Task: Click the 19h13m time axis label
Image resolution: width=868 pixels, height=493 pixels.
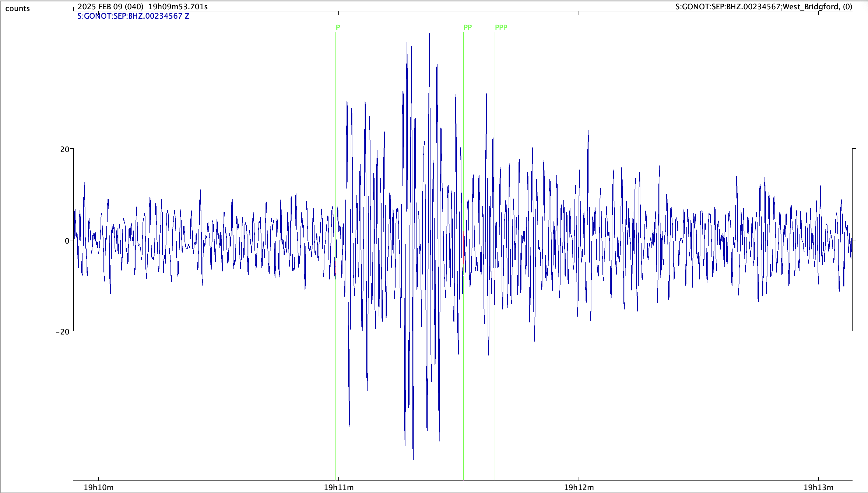Action: (818, 487)
